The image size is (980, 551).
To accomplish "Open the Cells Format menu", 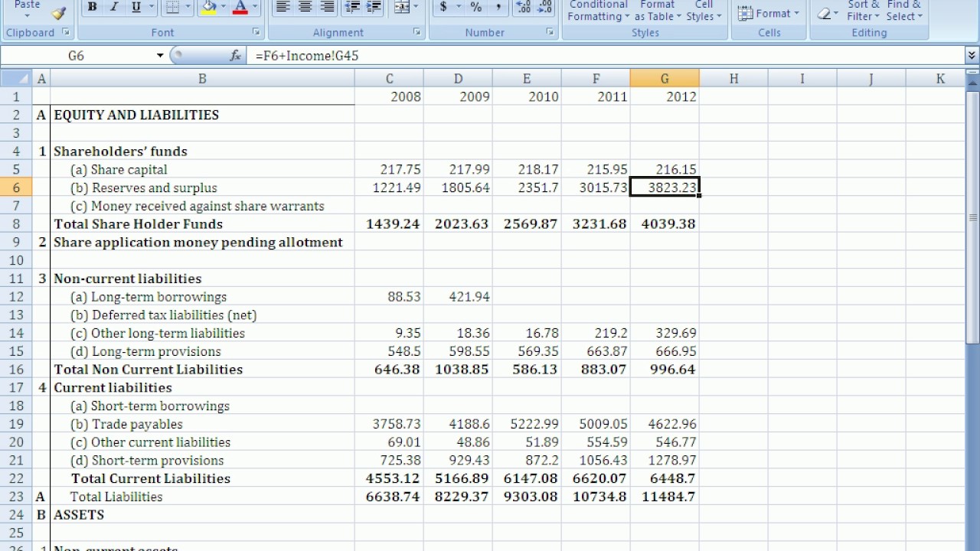I will pos(769,13).
